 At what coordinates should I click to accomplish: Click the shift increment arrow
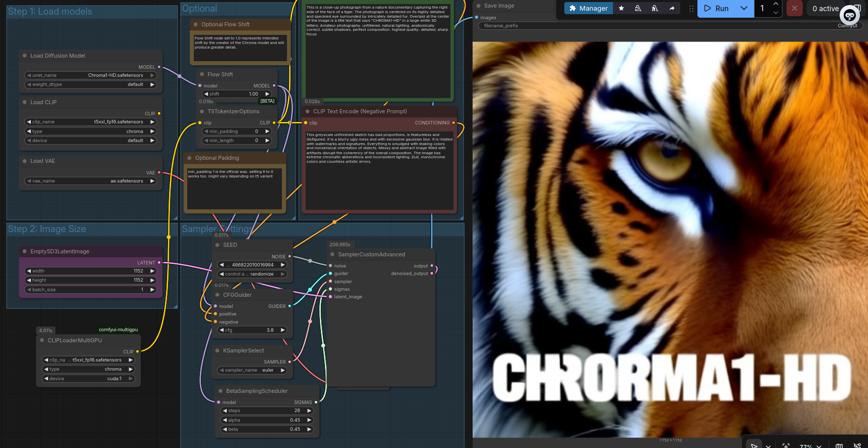point(267,94)
